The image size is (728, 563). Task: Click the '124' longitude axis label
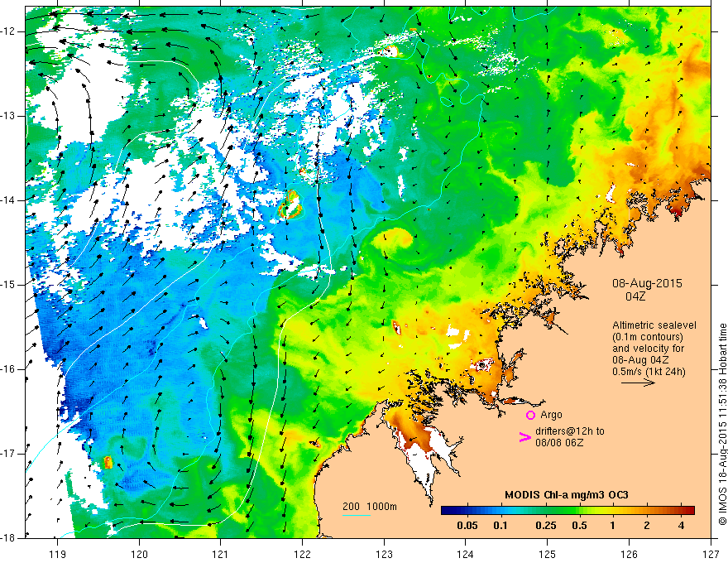point(466,554)
